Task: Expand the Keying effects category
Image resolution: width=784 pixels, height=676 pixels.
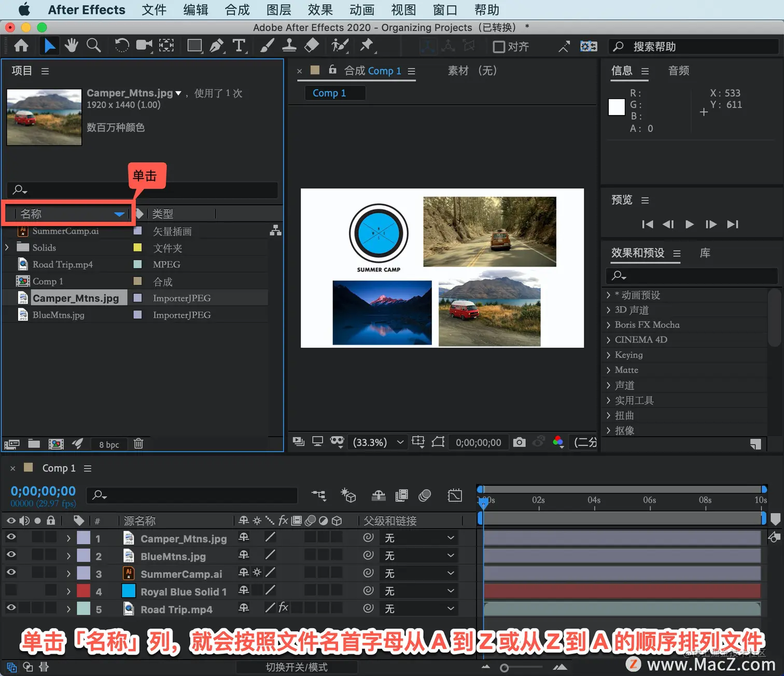Action: [608, 355]
